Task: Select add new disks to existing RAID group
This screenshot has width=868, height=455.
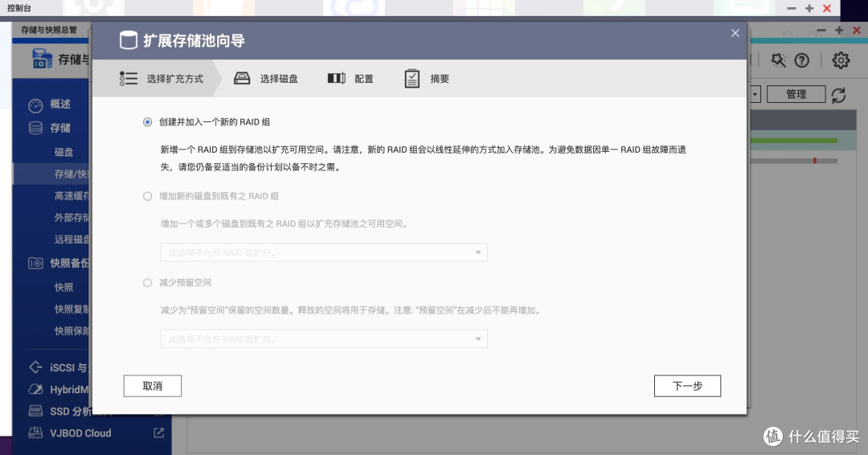Action: [147, 196]
